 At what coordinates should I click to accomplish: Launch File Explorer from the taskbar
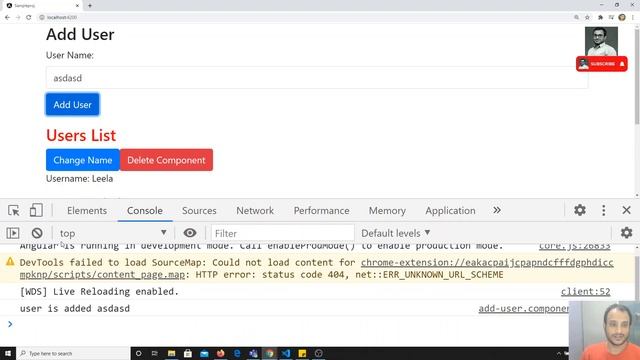(171, 353)
